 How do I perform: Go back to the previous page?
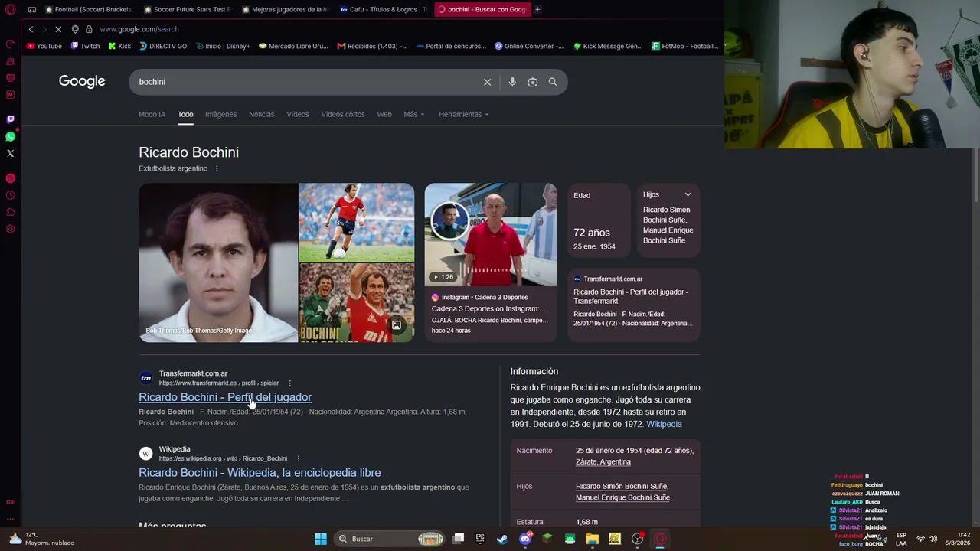(31, 29)
